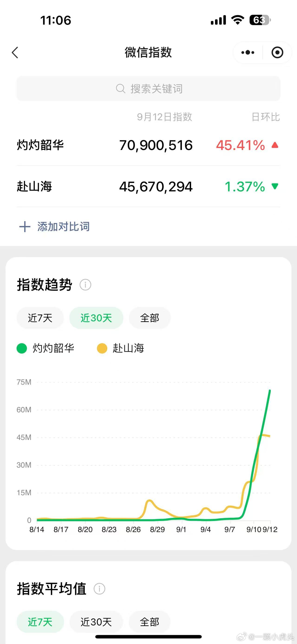297x644 pixels.
Task: Tap the 微信指数 page title
Action: 148,52
